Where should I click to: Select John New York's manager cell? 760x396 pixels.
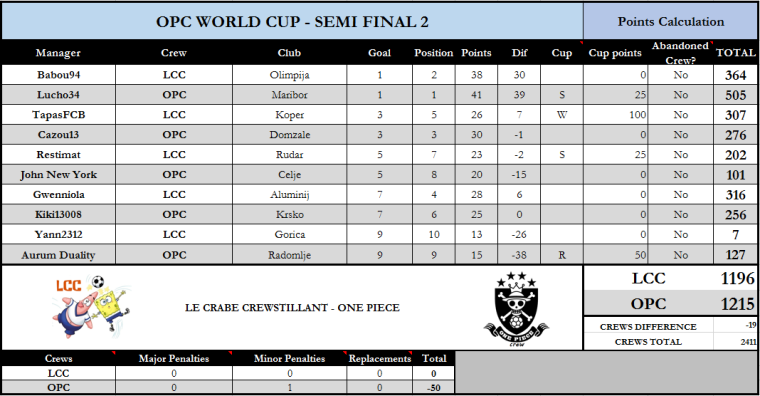coord(59,174)
